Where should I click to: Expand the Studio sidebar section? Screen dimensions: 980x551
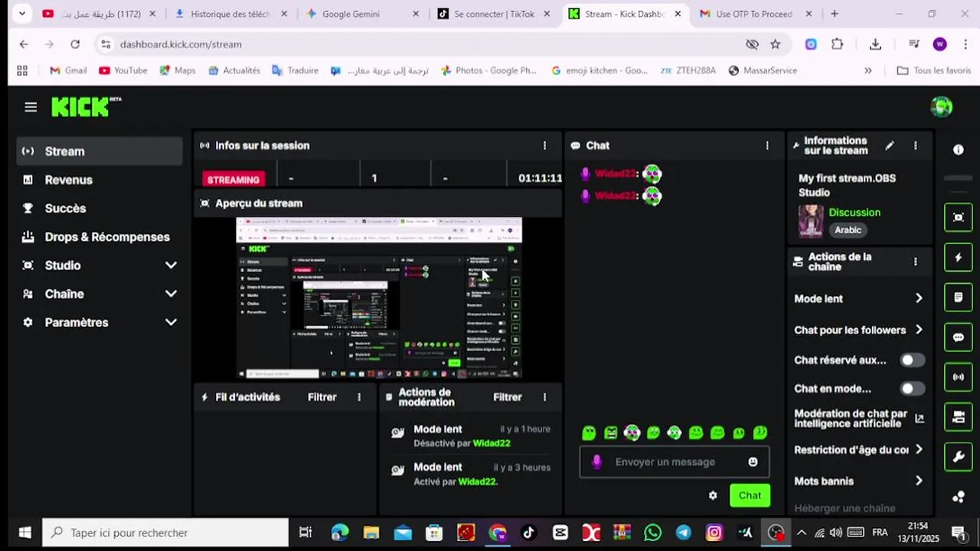tap(171, 266)
